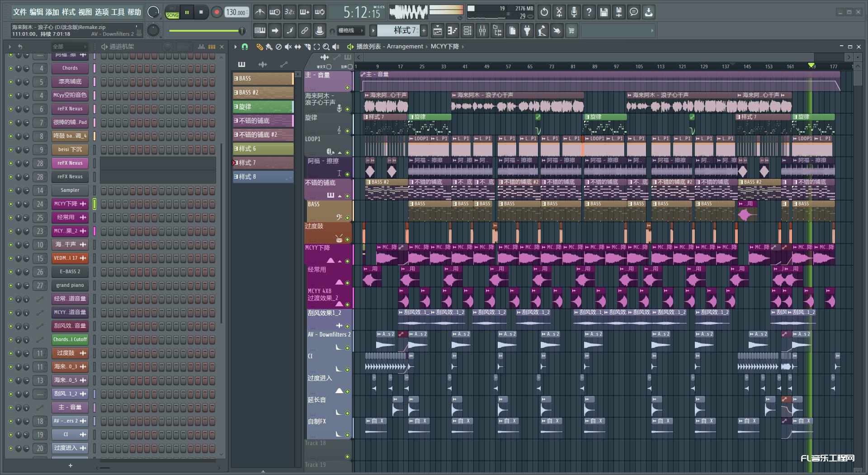Image resolution: width=868 pixels, height=475 pixels.
Task: Click the save project floppy icon
Action: (x=604, y=12)
